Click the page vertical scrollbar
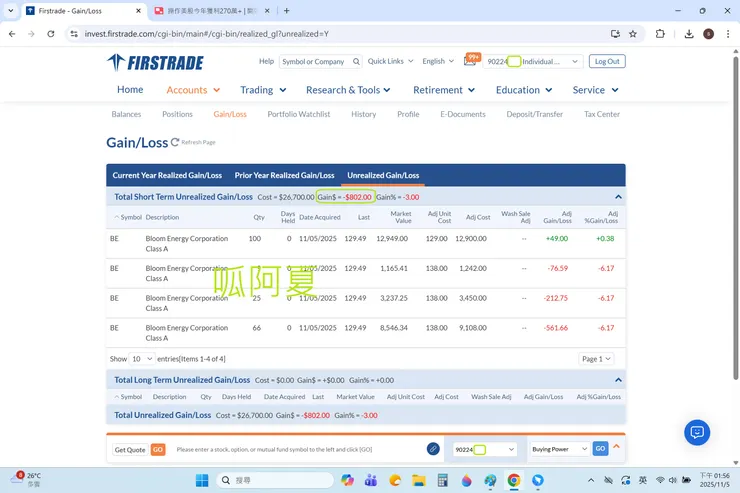 pos(735,217)
